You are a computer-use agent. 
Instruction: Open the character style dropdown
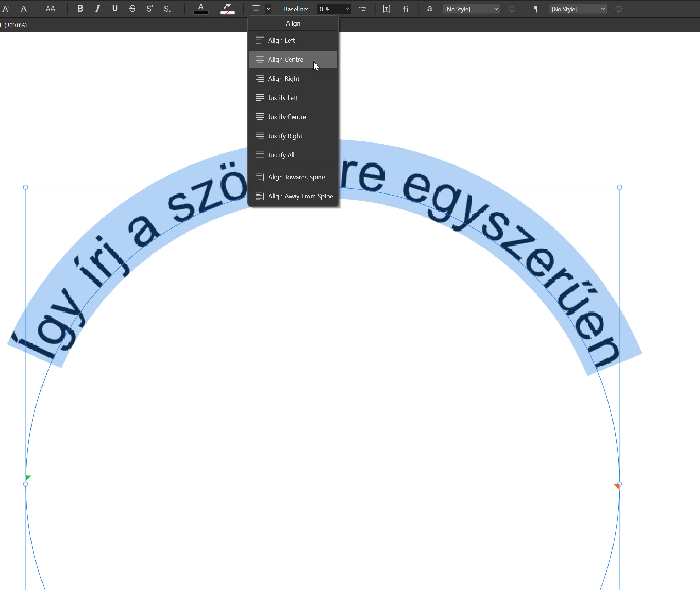coord(472,9)
